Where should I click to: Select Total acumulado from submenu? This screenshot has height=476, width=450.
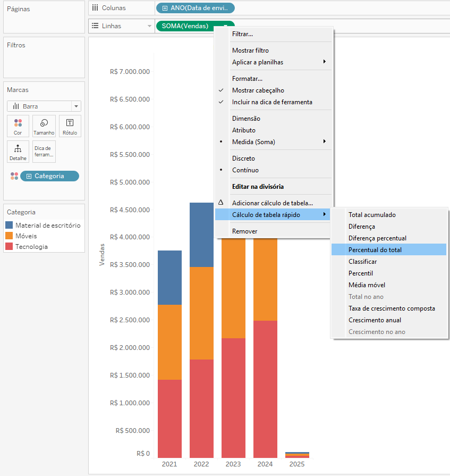[x=372, y=215]
